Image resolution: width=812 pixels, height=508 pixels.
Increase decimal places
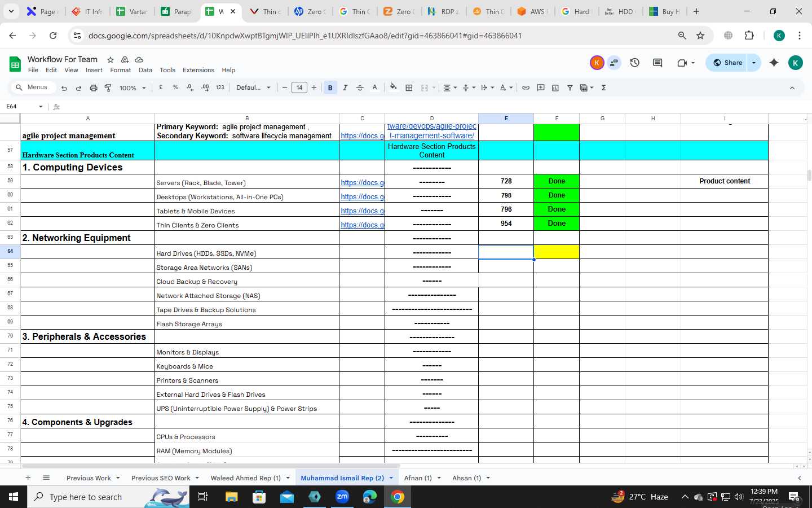click(x=205, y=87)
